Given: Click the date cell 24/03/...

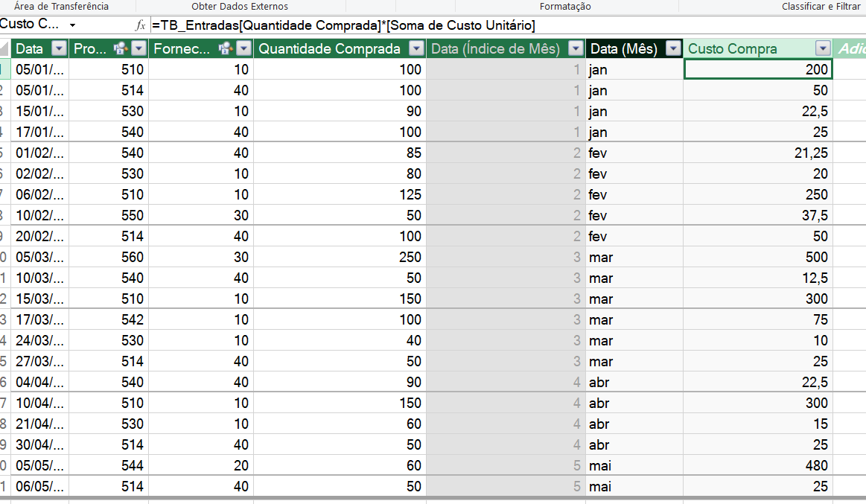Looking at the screenshot, I should [x=39, y=341].
